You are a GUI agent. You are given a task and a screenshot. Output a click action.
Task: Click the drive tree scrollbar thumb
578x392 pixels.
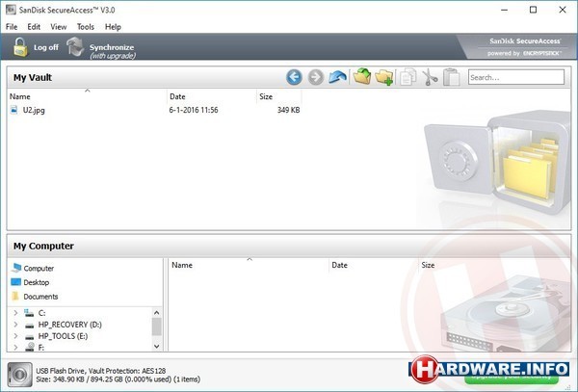(x=157, y=327)
